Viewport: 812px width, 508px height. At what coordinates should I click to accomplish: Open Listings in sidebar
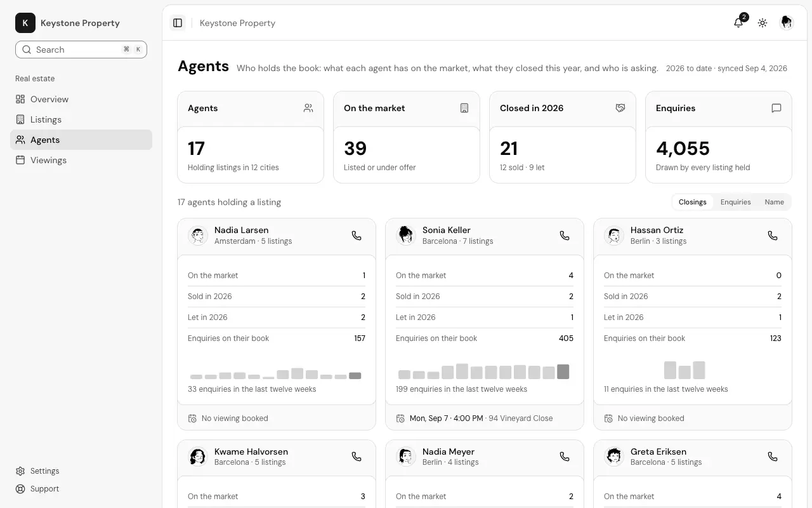pos(81,119)
